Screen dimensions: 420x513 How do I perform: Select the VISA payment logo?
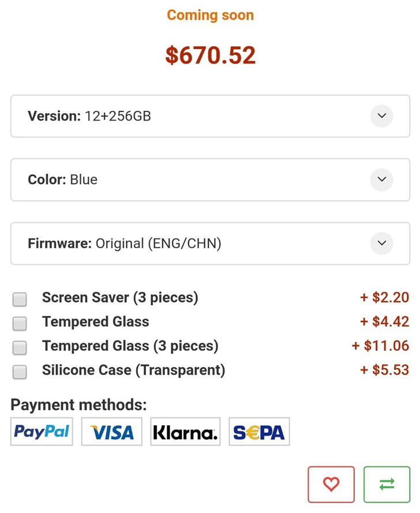pos(112,432)
